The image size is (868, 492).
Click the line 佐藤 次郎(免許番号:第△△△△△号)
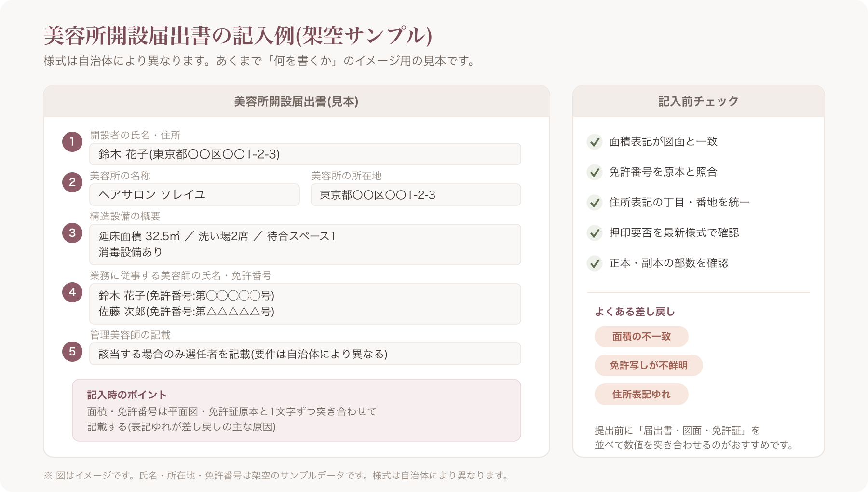[187, 312]
